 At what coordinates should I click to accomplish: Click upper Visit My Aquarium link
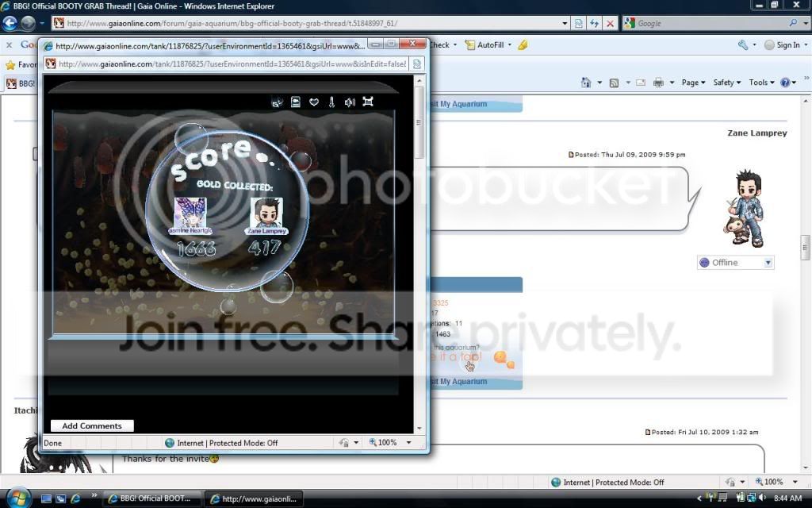(x=459, y=104)
